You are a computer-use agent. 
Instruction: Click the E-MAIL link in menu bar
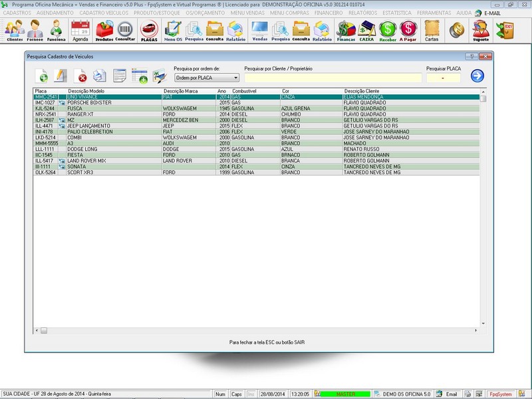coord(488,13)
